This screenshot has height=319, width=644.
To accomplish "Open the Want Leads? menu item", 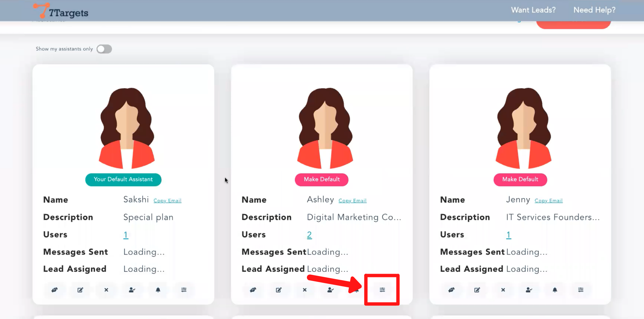I will pos(533,10).
